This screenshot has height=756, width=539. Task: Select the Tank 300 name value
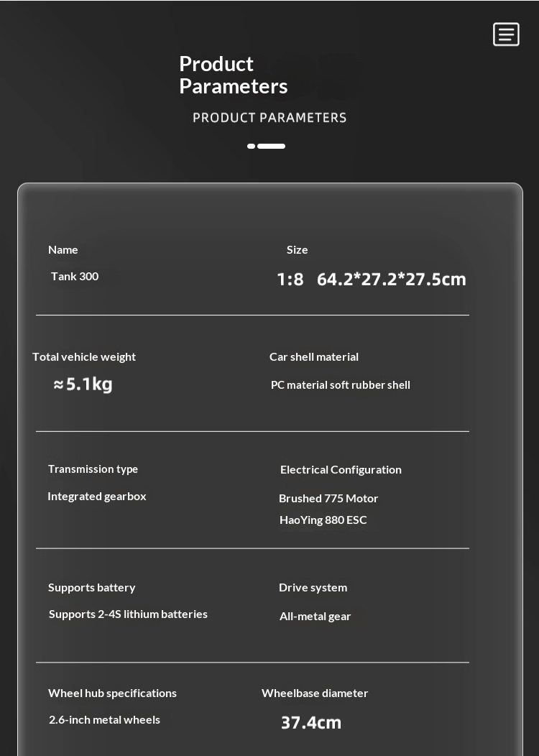[75, 277]
